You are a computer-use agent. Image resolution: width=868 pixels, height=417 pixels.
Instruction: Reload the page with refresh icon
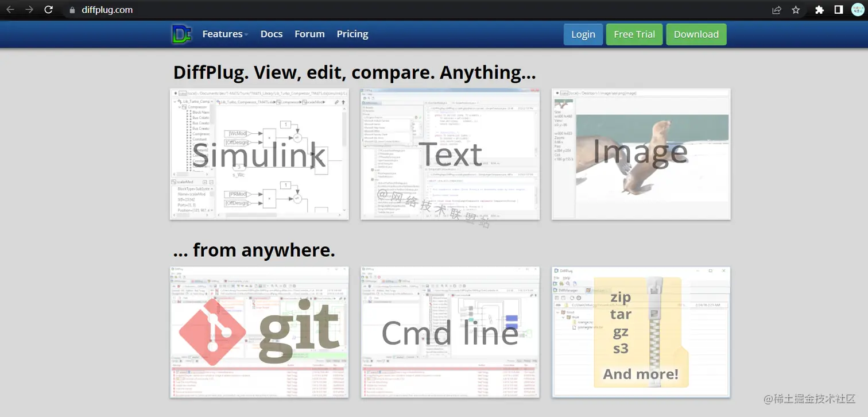click(49, 10)
